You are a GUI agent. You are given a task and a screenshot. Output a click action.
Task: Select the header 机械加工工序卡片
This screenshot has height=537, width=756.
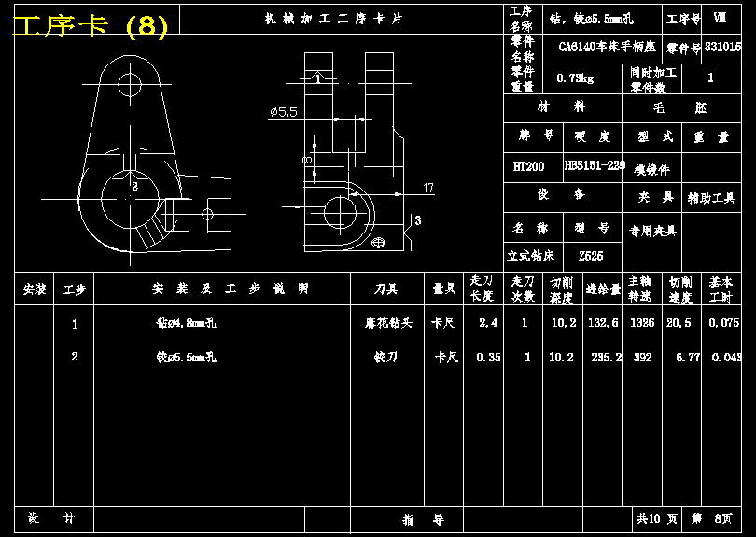pyautogui.click(x=333, y=19)
